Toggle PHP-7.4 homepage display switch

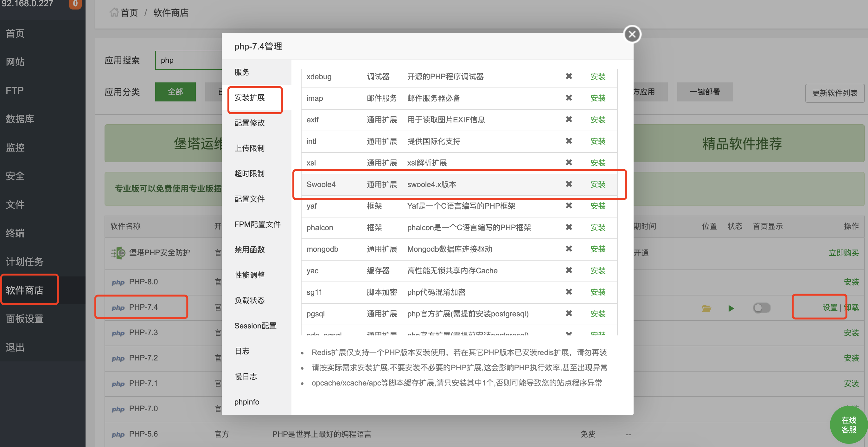coord(762,308)
